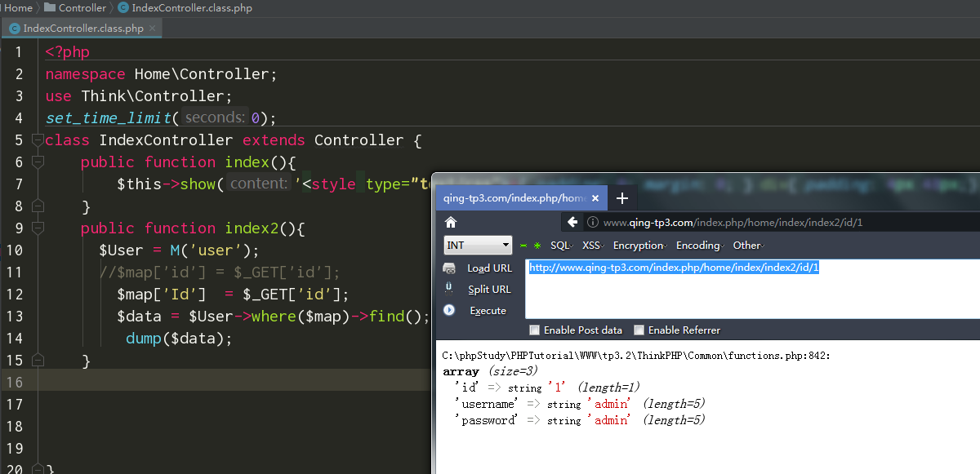
Task: Open the Encryption menu in HackBar
Action: point(640,246)
